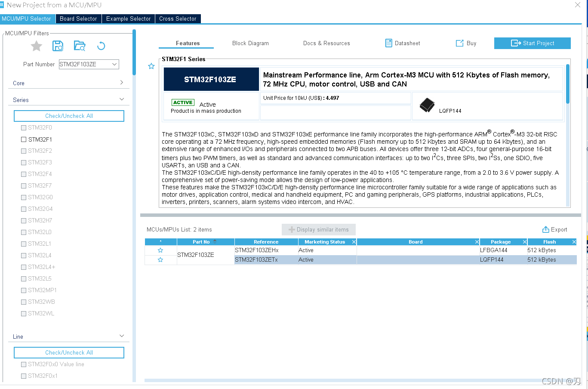Collapse the Series filter section
This screenshot has height=389, width=588.
122,99
